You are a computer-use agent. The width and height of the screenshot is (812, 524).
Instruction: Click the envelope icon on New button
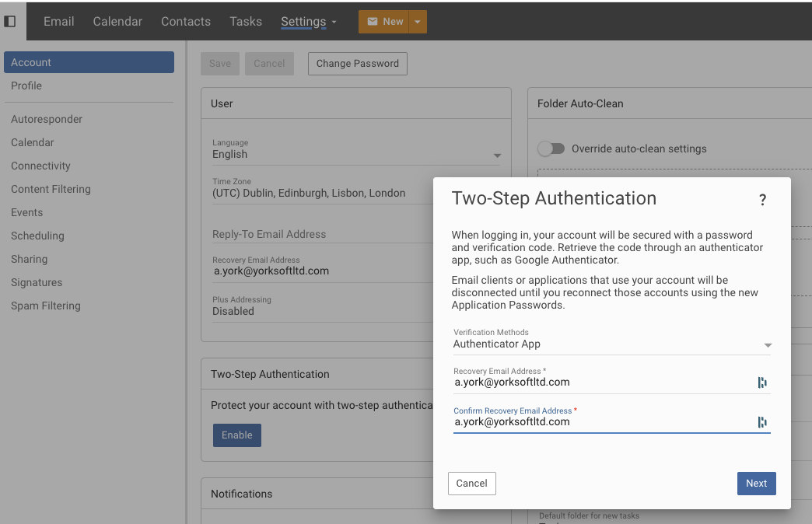coord(373,21)
